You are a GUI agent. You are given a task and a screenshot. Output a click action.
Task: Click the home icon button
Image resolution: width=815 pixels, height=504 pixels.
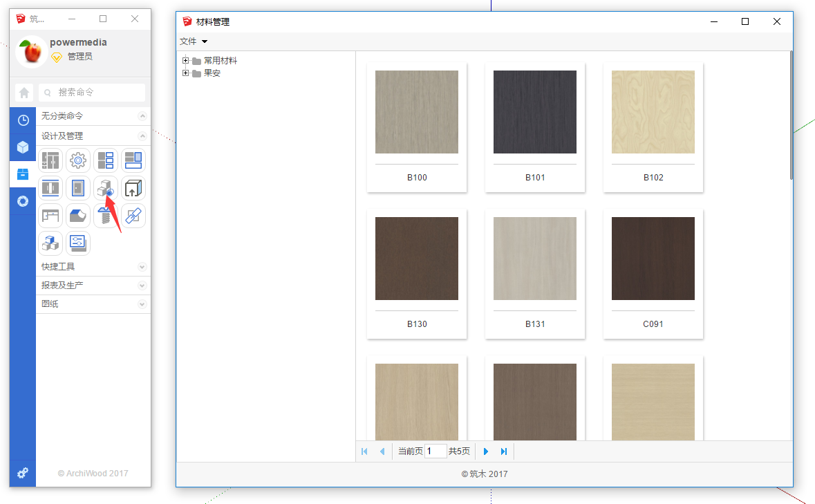24,93
